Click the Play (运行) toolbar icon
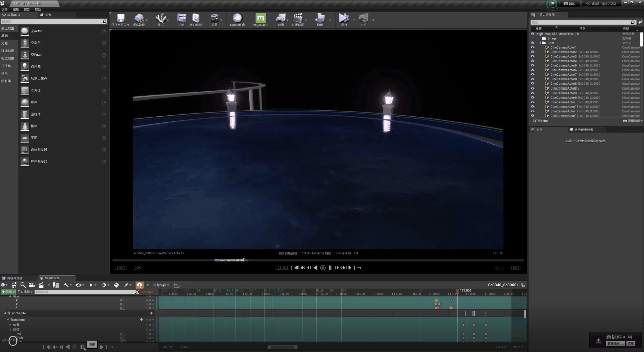 (x=344, y=18)
